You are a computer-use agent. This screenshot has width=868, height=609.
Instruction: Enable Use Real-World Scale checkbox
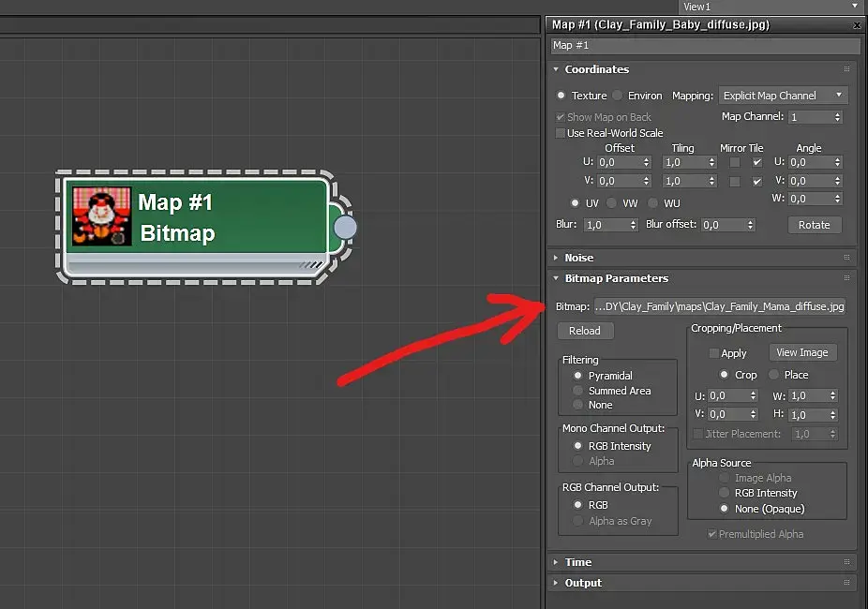click(x=561, y=133)
